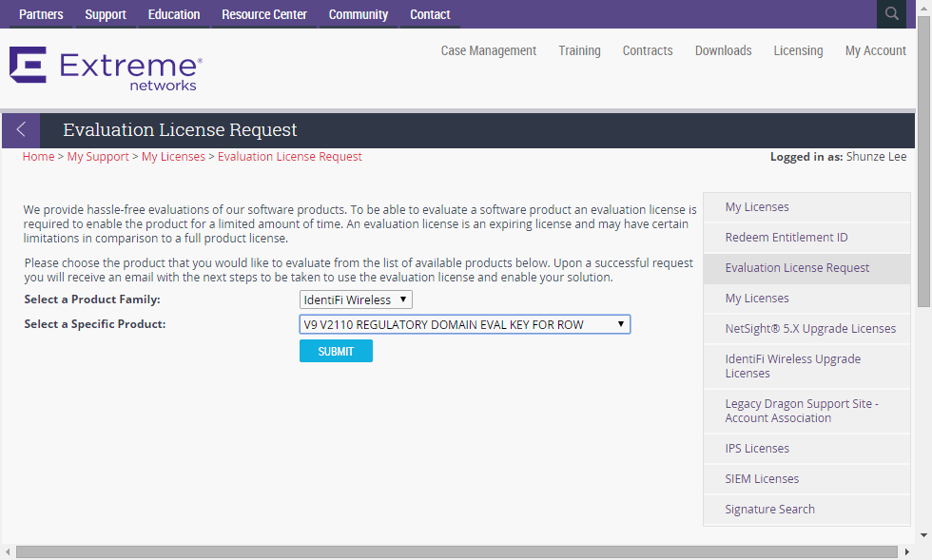The width and height of the screenshot is (932, 560).
Task: Click the 'Select a Product Family:' label
Action: point(92,299)
